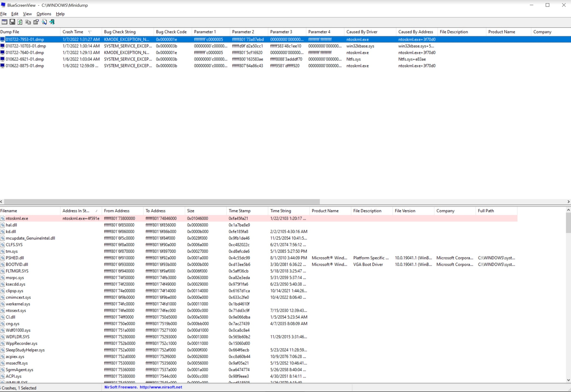Click file icon beside CLFS.SYS
571x392 pixels.
click(2, 244)
